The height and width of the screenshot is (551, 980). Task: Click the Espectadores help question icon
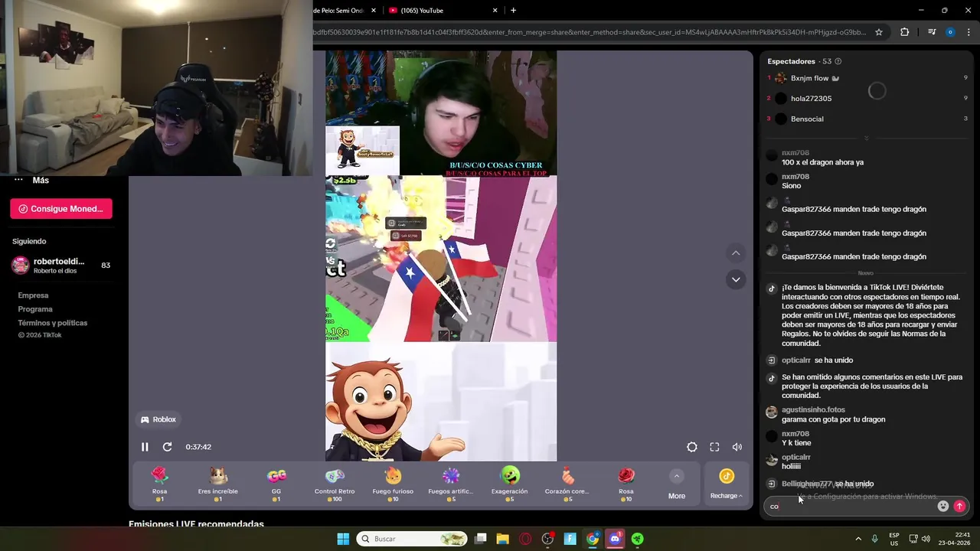tap(838, 61)
